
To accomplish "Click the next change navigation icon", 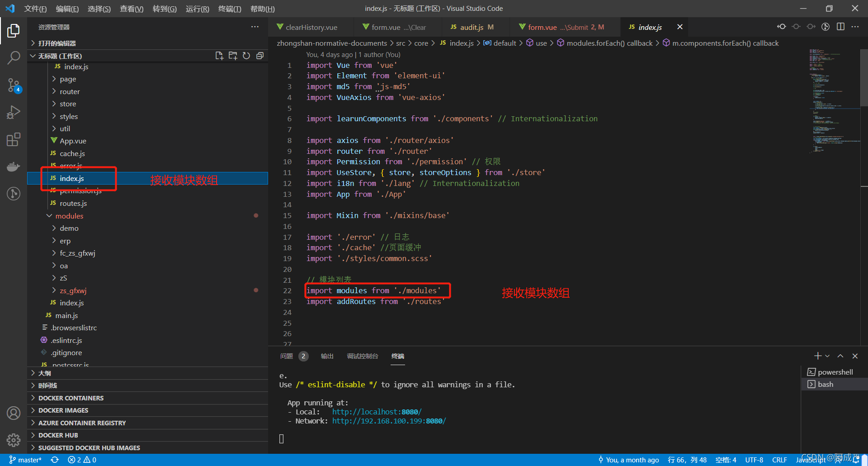I will click(811, 27).
